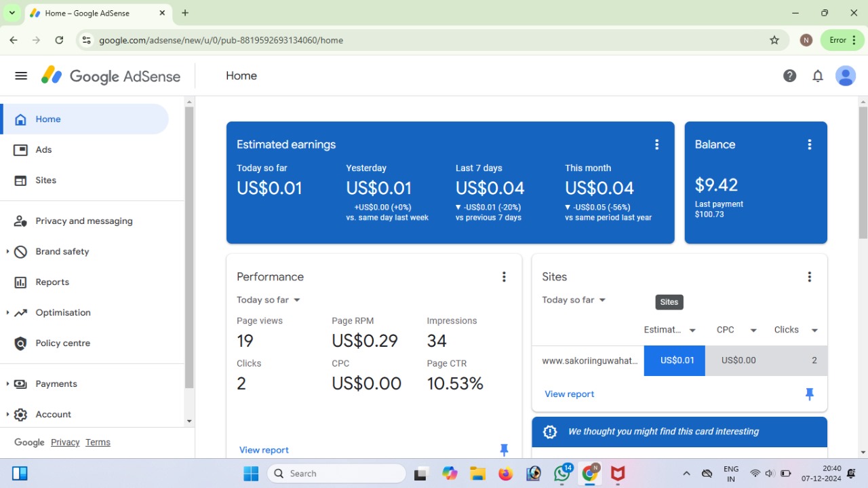Open Sites in the left sidebar
This screenshot has height=488, width=868.
coord(84,181)
